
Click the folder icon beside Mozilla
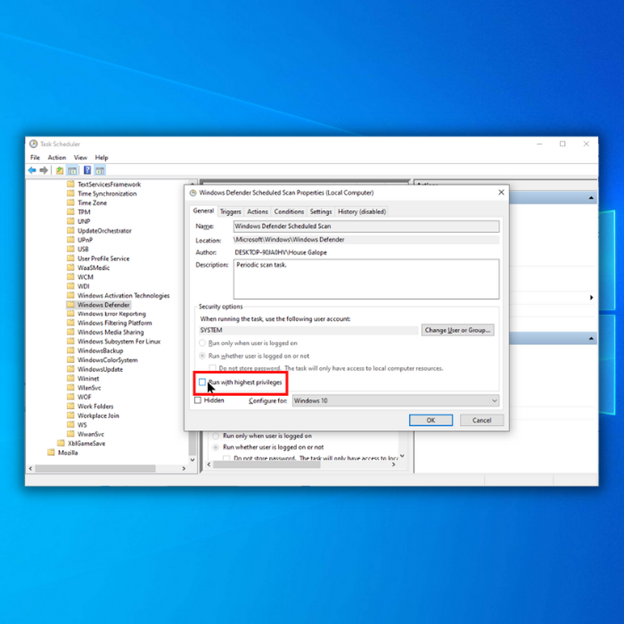[x=51, y=452]
